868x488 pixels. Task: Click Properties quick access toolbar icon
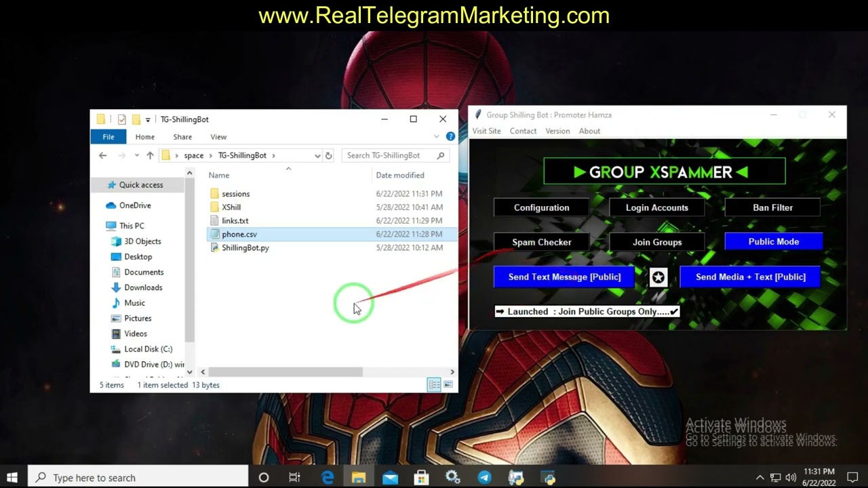tap(122, 119)
